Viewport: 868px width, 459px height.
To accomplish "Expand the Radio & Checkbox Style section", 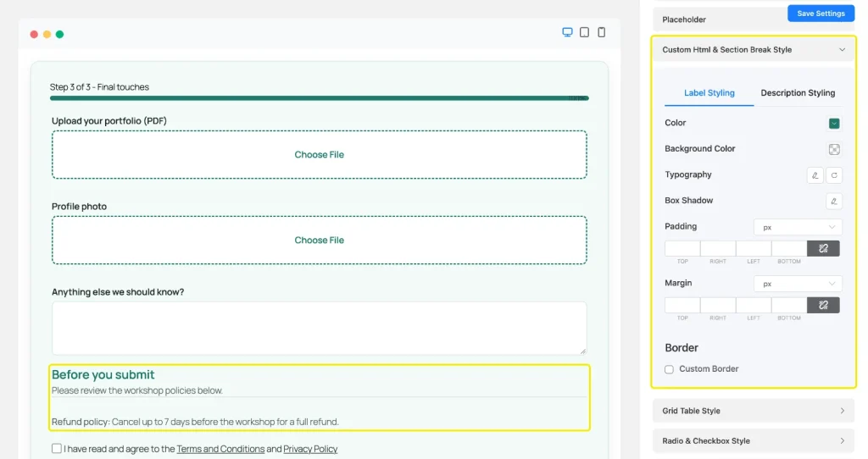I will click(754, 440).
